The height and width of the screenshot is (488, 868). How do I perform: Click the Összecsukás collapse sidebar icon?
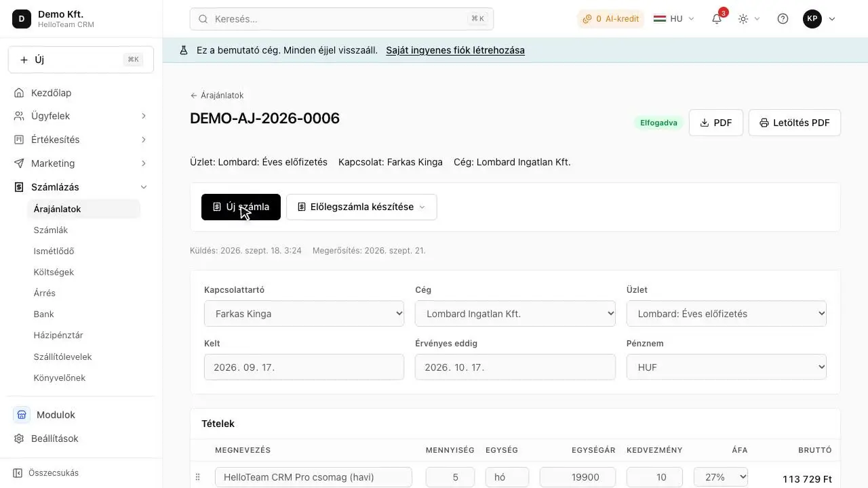(x=18, y=473)
